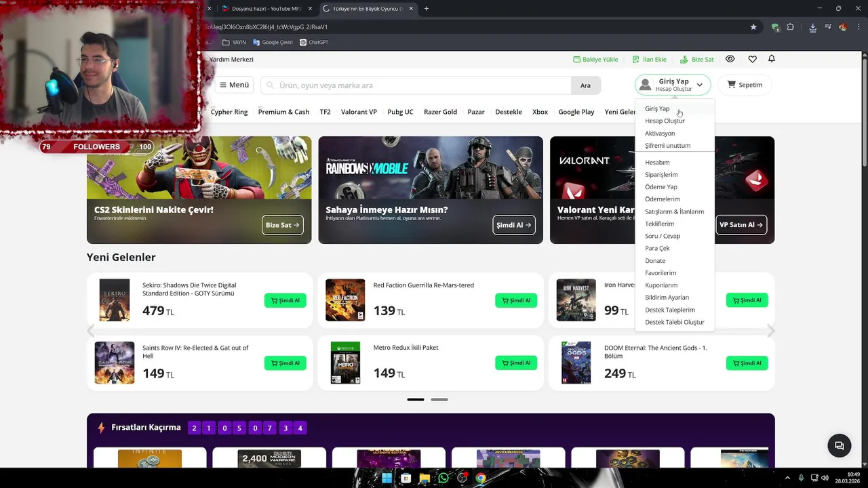Select Giriş Yap in account menu
Screen dimensions: 868x488
(657, 108)
